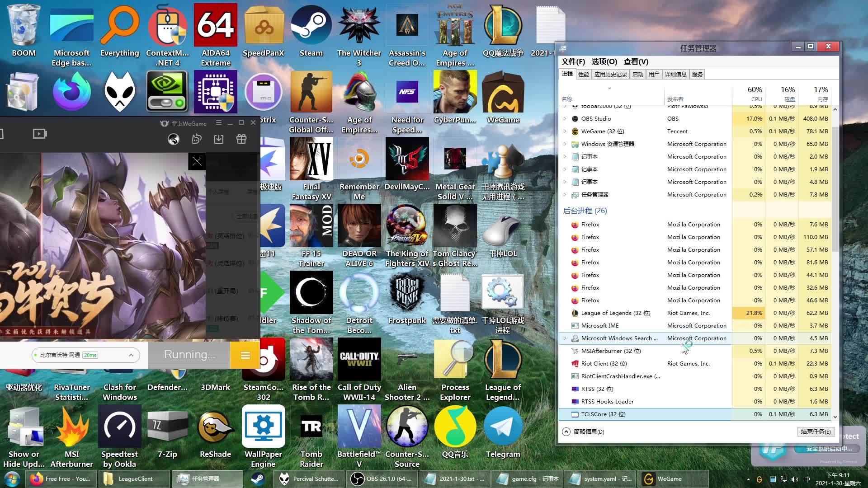Open Shadow of the Tomb Raider icon
The image size is (868, 488).
pos(311,303)
